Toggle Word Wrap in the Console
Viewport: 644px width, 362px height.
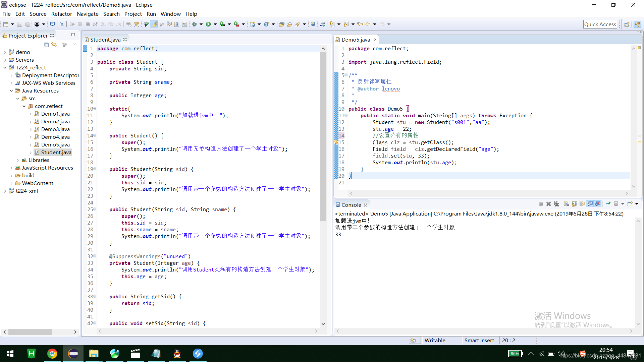coord(582,204)
